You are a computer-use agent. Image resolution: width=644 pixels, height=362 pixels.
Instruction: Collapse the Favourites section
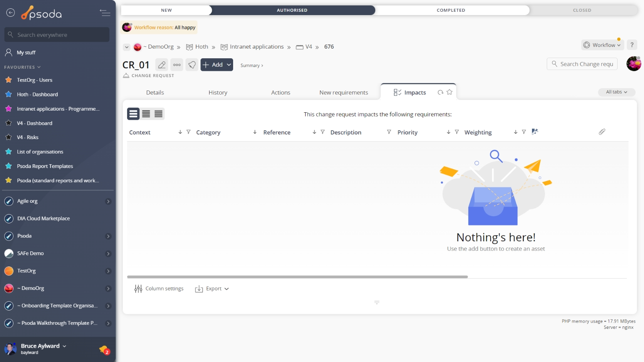(23, 67)
